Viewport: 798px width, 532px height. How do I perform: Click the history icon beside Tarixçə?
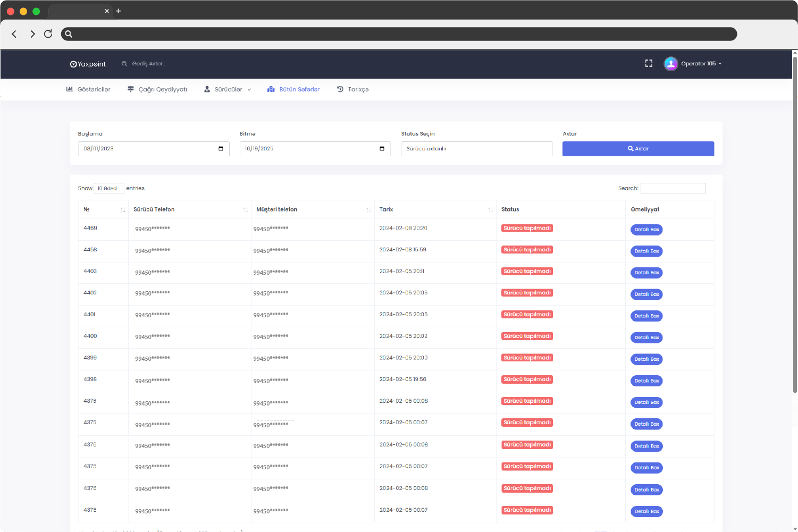[340, 89]
